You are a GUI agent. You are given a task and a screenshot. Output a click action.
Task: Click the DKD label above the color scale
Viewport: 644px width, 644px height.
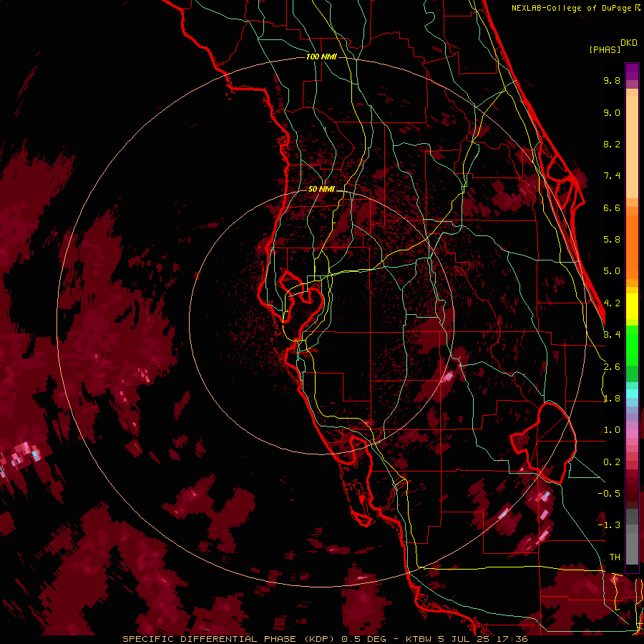tap(629, 43)
